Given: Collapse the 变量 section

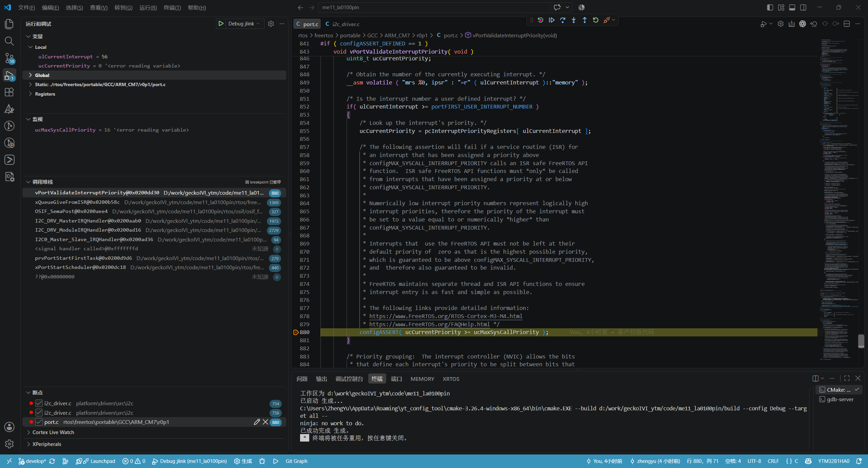Looking at the screenshot, I should pos(28,36).
